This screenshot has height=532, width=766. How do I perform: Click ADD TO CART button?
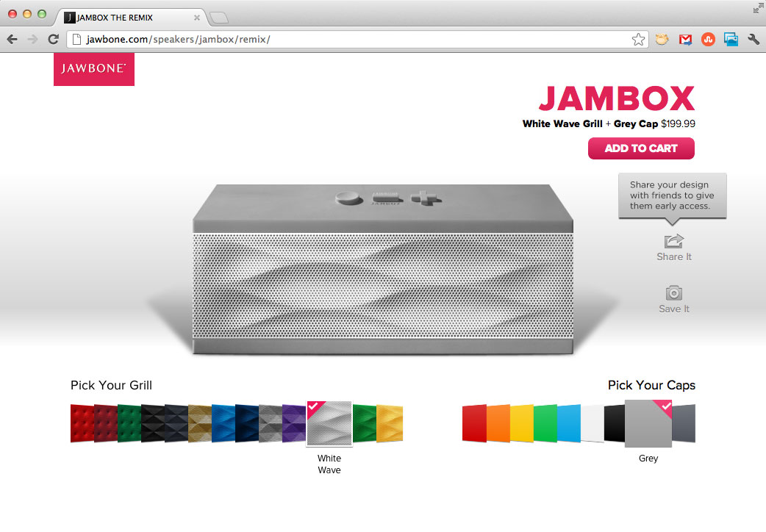(641, 148)
